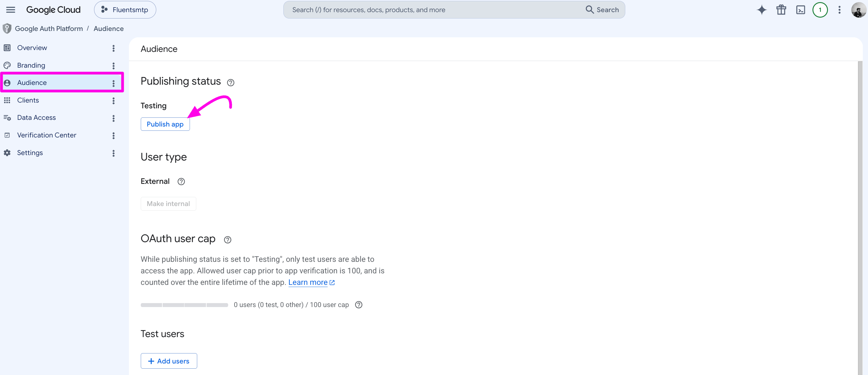Open the top bar three-dot settings menu

tap(839, 10)
